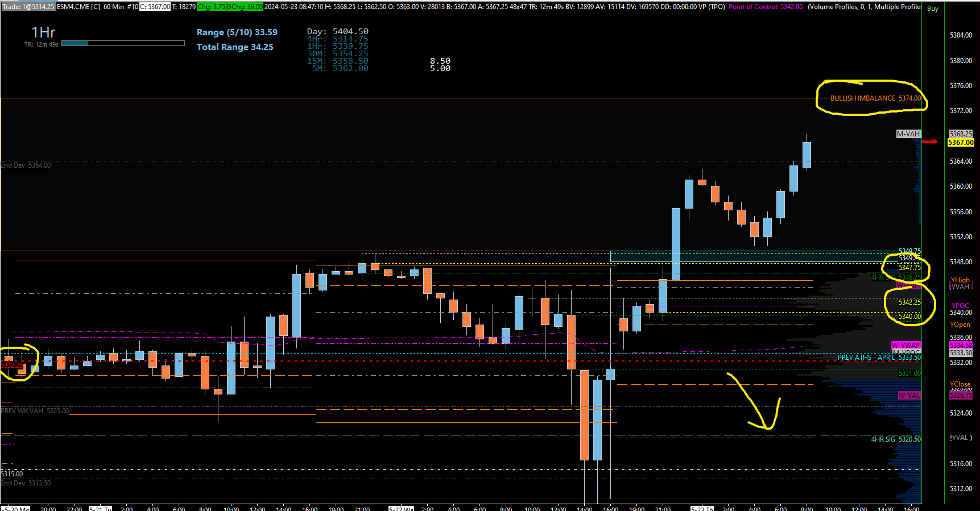
Task: Click the 5368.25 price box on scale
Action: (961, 134)
